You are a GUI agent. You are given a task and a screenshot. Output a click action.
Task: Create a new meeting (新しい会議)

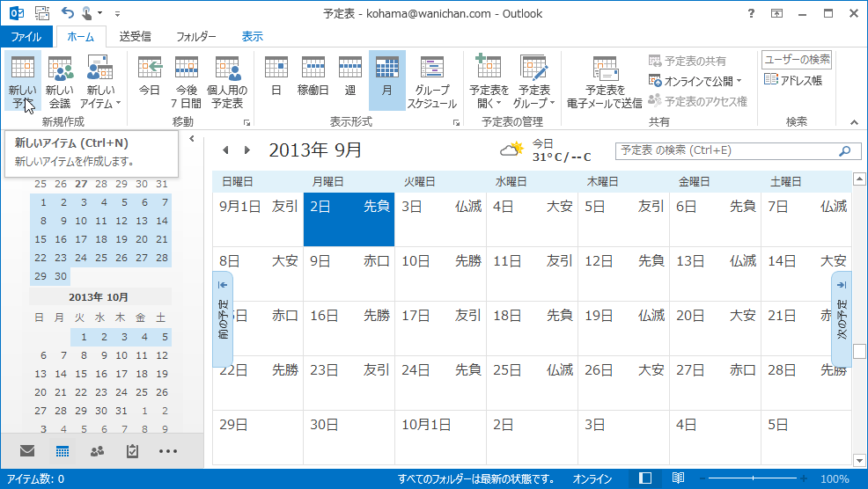(x=60, y=81)
